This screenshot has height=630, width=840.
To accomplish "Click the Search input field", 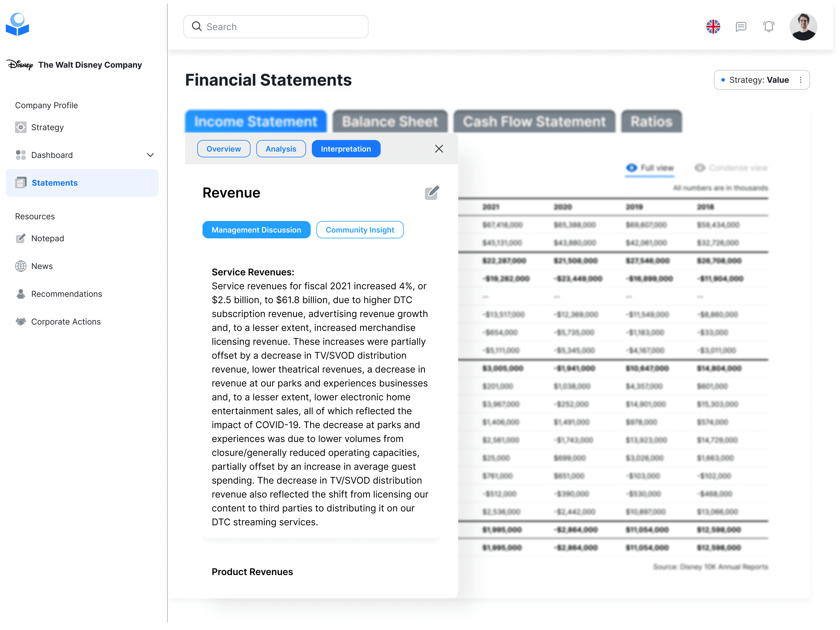I will click(276, 27).
